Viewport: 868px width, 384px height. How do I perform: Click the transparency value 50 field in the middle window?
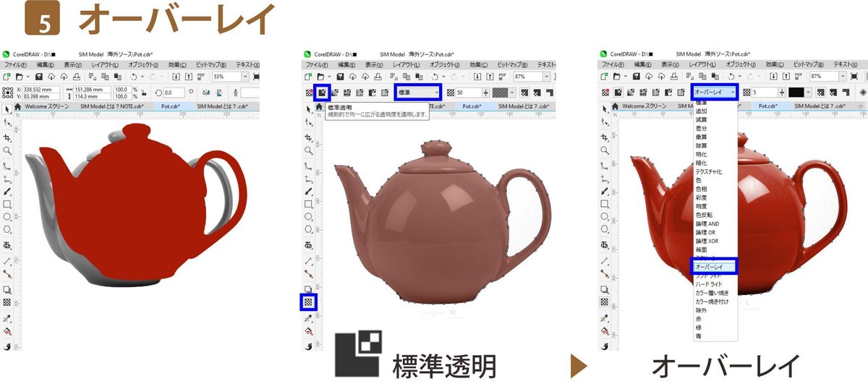[467, 93]
